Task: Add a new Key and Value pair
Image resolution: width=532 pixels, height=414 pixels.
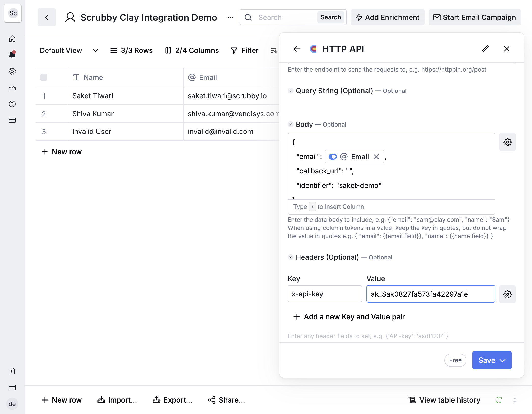Action: pos(349,317)
